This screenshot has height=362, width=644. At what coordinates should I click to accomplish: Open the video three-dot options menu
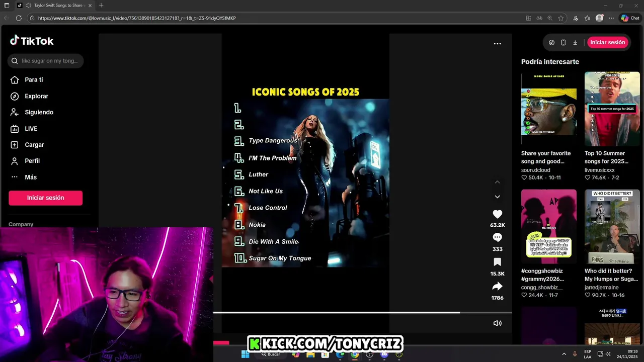pyautogui.click(x=497, y=44)
